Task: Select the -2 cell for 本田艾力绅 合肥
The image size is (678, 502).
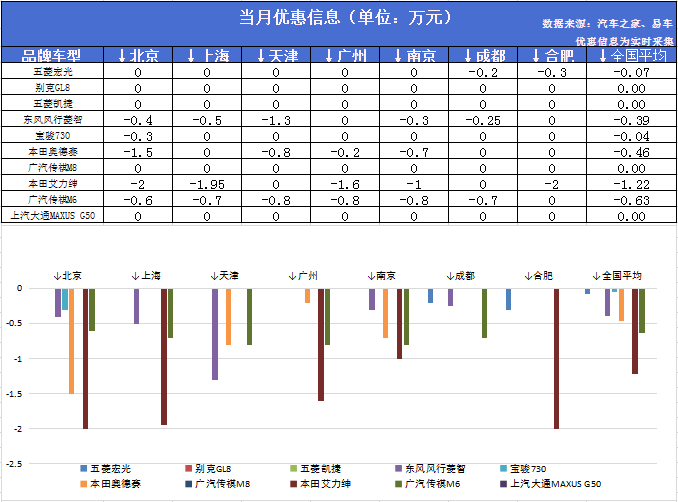Action: (x=552, y=184)
